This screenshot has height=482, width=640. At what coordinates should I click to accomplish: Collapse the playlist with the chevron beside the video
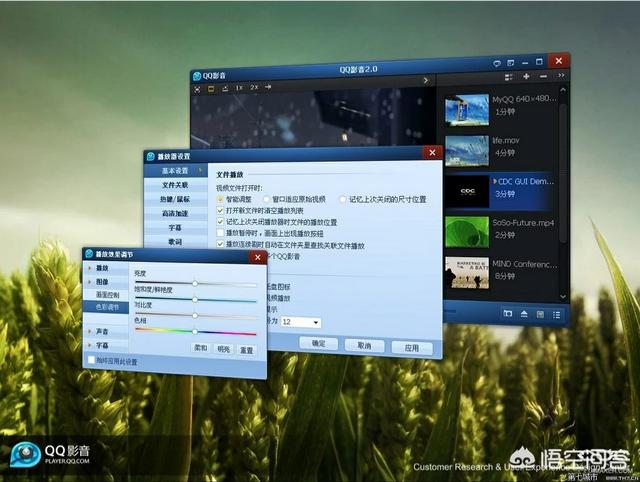(426, 80)
